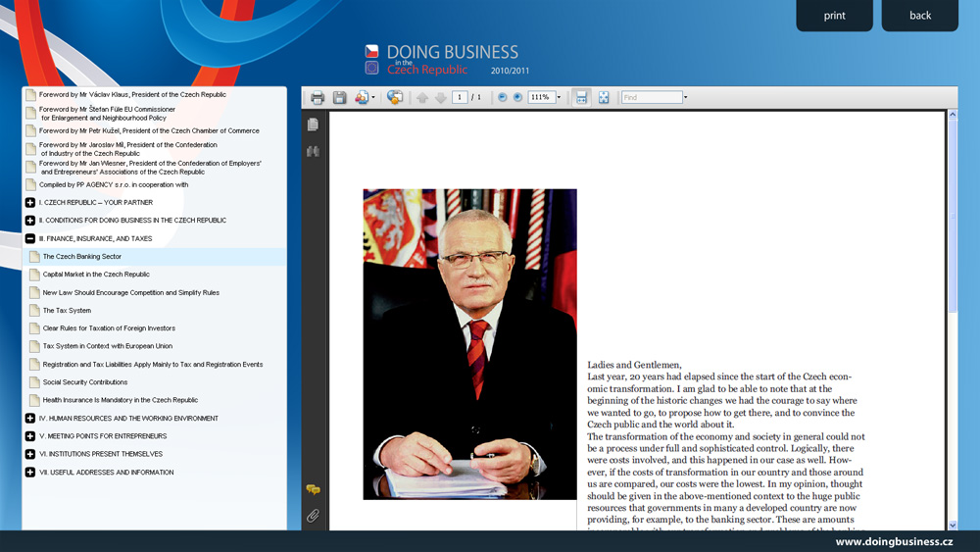The width and height of the screenshot is (980, 552).
Task: Click the IV. HUMAN RESOURCES AND THE WORKING ENVIRONMENT label
Action: tap(128, 419)
